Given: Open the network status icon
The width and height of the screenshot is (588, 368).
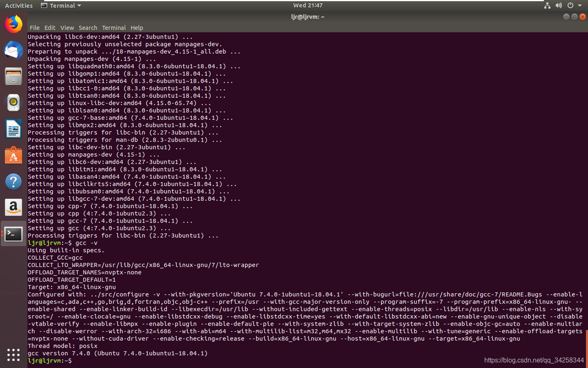Looking at the screenshot, I should click(x=547, y=5).
